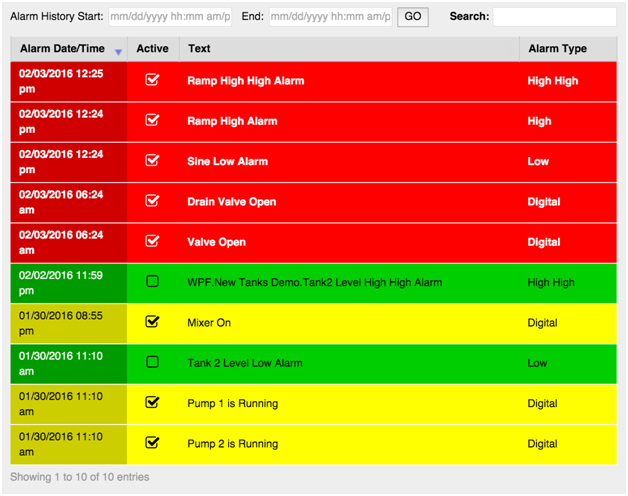Click date cell 02/03/2016 12:24 pm of Sine Low Alarm
628x496 pixels.
tap(69, 162)
